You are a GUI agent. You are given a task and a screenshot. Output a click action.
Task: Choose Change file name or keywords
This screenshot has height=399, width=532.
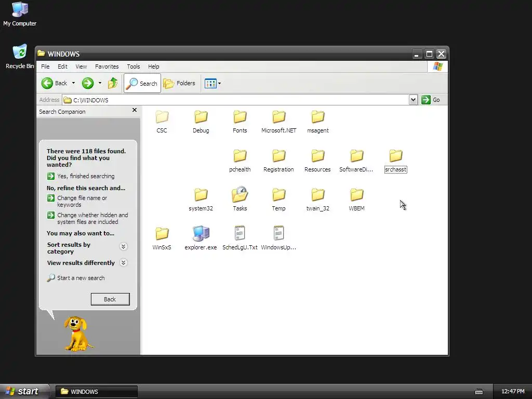click(x=77, y=201)
